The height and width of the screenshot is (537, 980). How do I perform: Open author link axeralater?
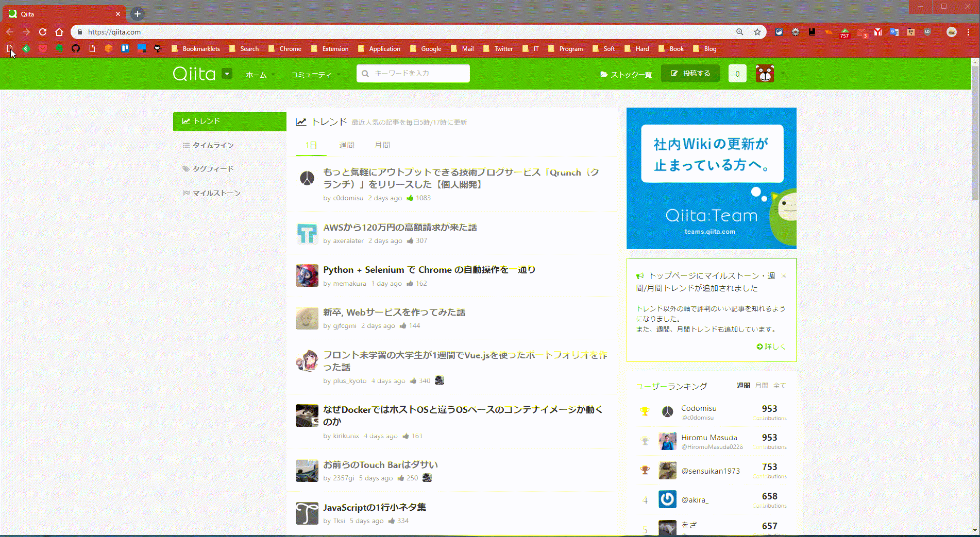348,241
